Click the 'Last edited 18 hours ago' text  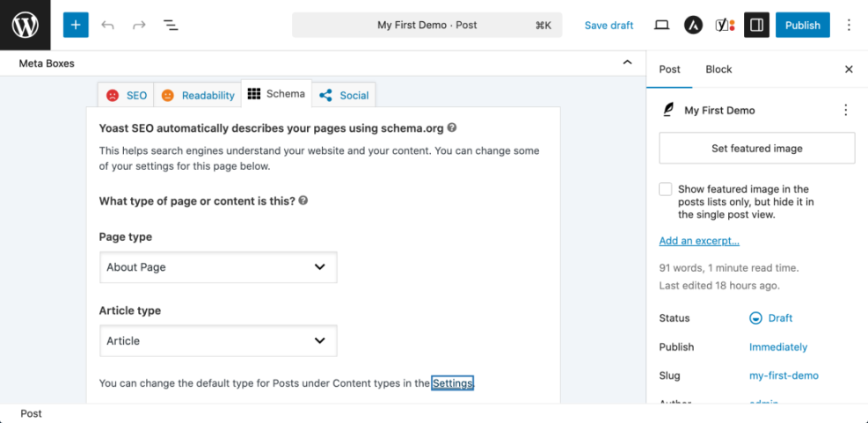(719, 286)
